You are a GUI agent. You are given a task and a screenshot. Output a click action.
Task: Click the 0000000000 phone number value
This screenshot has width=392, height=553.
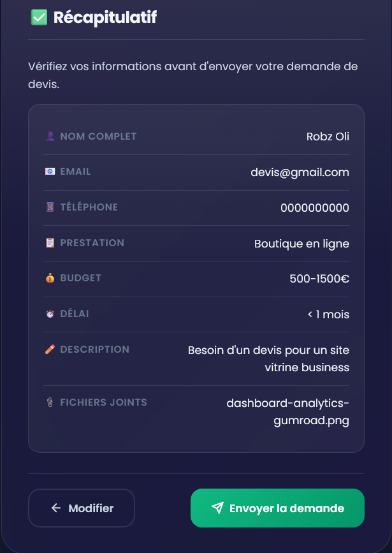click(314, 208)
